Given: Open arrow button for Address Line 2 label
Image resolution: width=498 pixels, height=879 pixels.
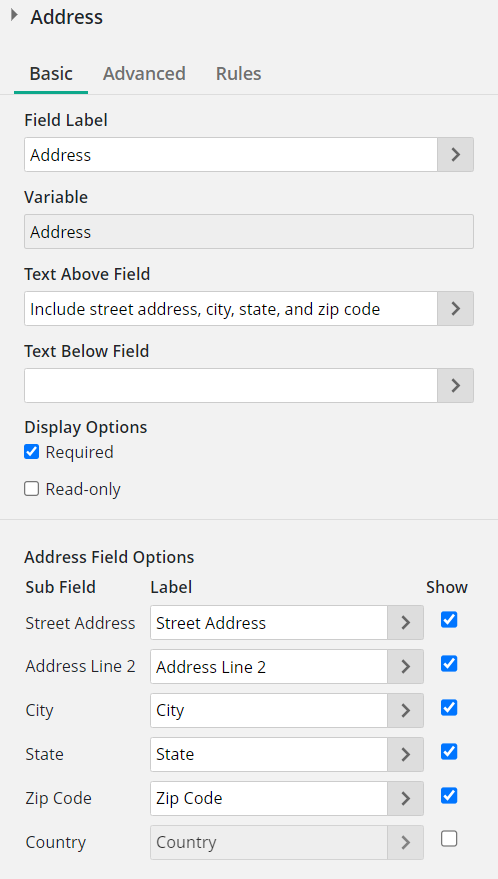Looking at the screenshot, I should click(x=405, y=667).
